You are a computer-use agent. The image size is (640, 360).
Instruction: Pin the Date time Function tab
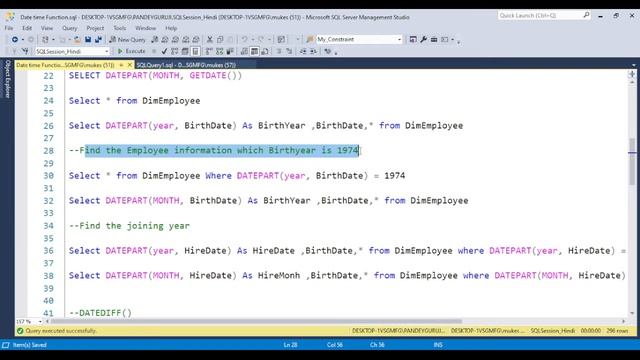point(121,65)
